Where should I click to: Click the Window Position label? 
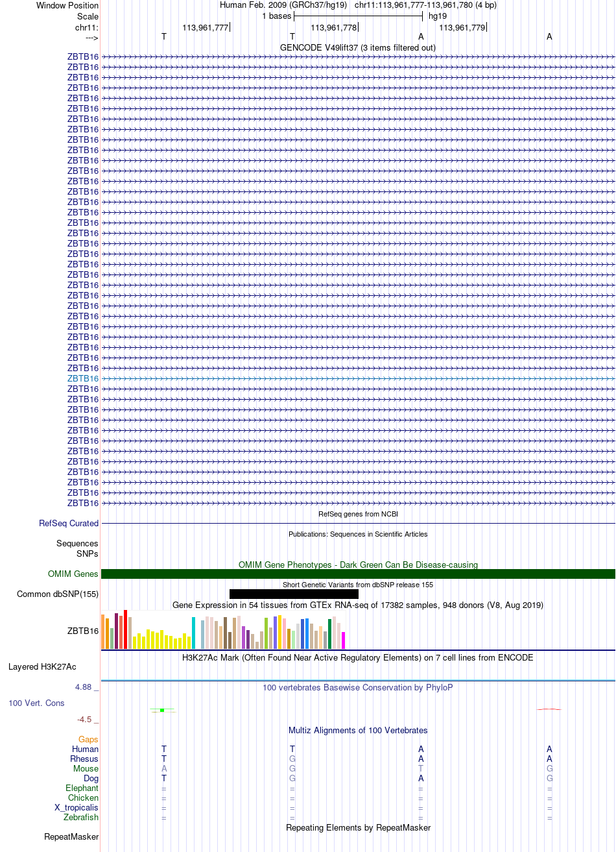[67, 6]
